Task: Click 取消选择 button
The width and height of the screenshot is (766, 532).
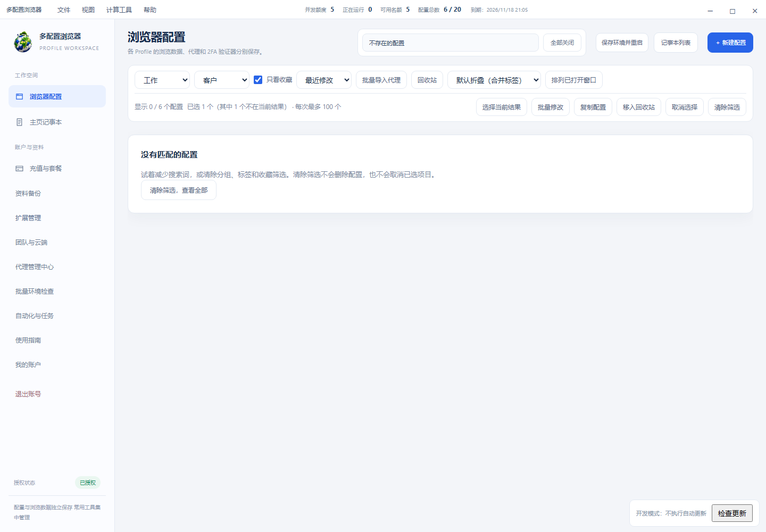Action: pyautogui.click(x=685, y=107)
